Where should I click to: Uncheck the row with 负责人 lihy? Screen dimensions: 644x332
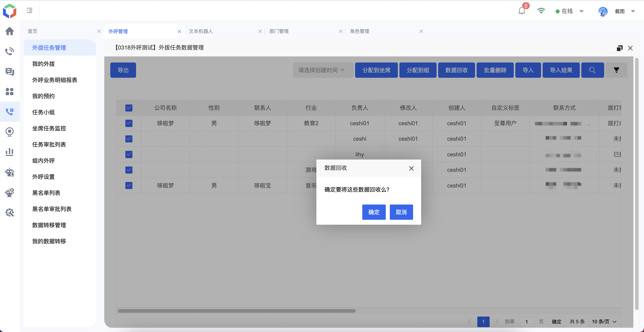pos(129,155)
